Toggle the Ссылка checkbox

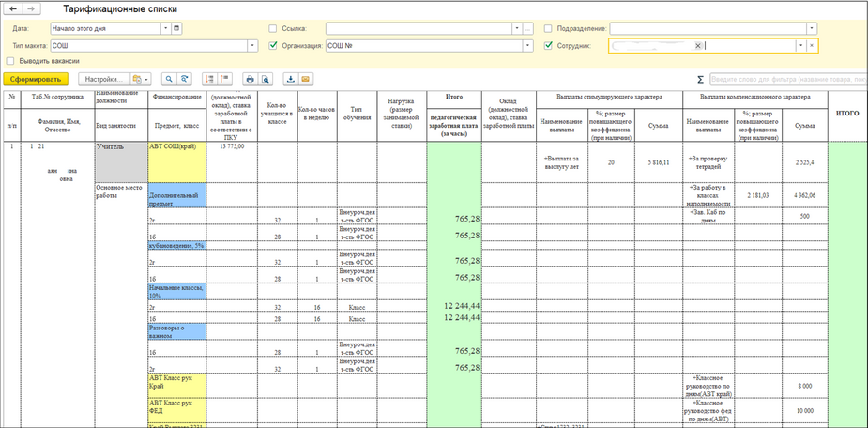(x=273, y=28)
